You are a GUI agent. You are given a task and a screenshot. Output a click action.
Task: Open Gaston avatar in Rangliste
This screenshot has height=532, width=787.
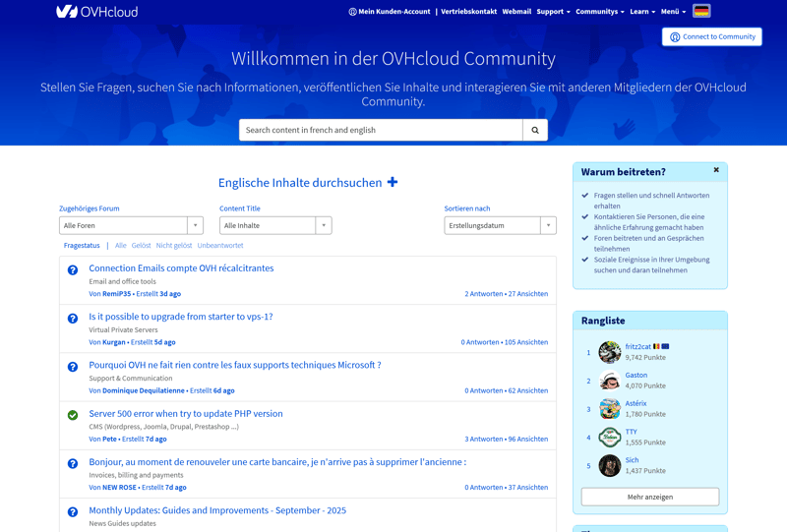pos(610,381)
